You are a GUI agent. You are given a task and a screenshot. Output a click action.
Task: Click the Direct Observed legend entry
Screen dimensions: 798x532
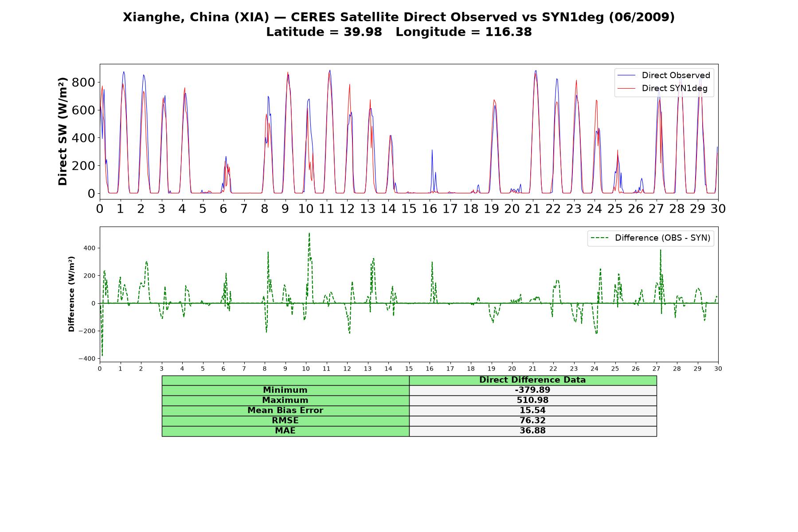pos(664,75)
